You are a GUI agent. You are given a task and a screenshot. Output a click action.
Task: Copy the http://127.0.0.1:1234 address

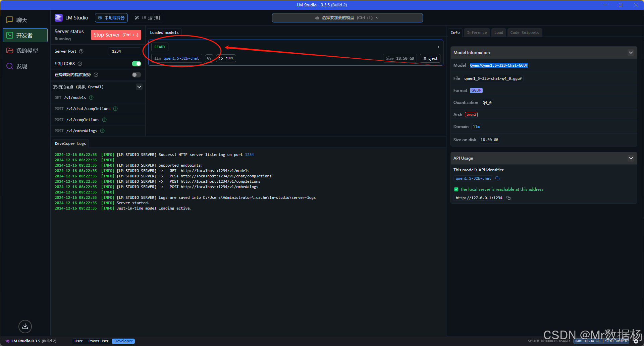pos(508,198)
